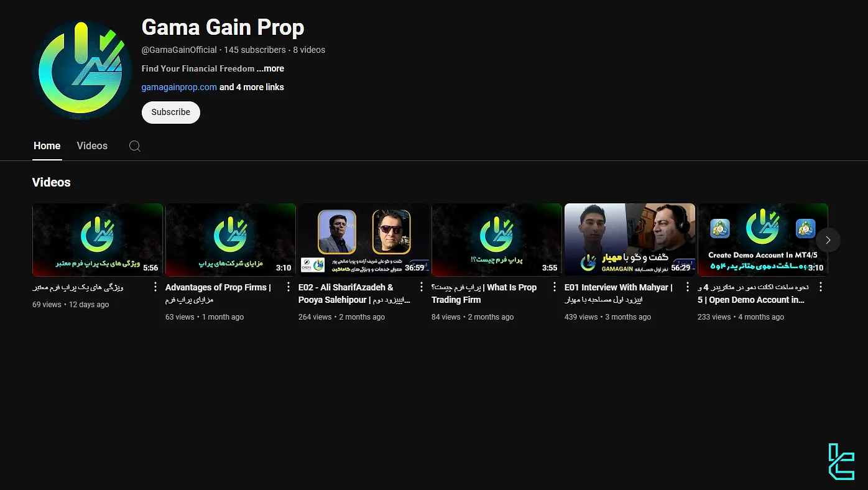Subscribe to Gama Gain Prop channel
The image size is (868, 490).
coord(170,113)
